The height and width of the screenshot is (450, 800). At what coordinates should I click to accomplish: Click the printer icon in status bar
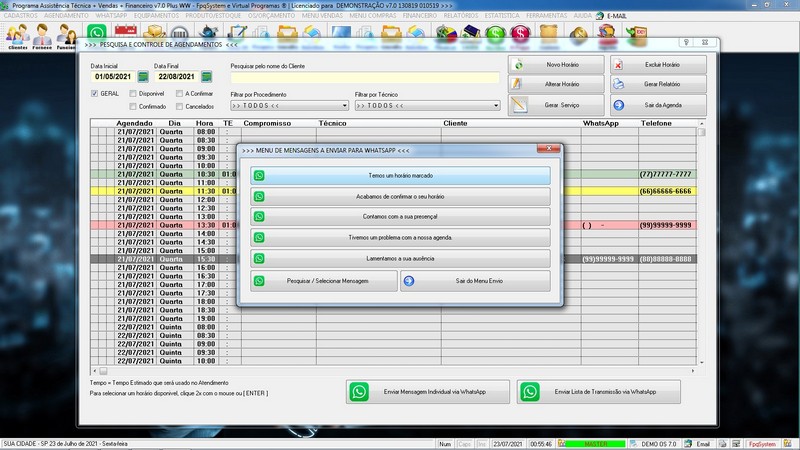(x=722, y=444)
